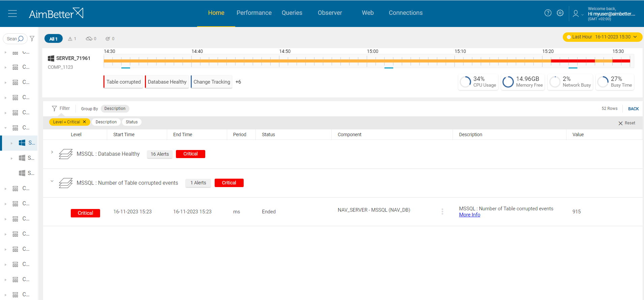Collapse the Table corrupted events group
Screen dimensions: 644x300
point(52,181)
